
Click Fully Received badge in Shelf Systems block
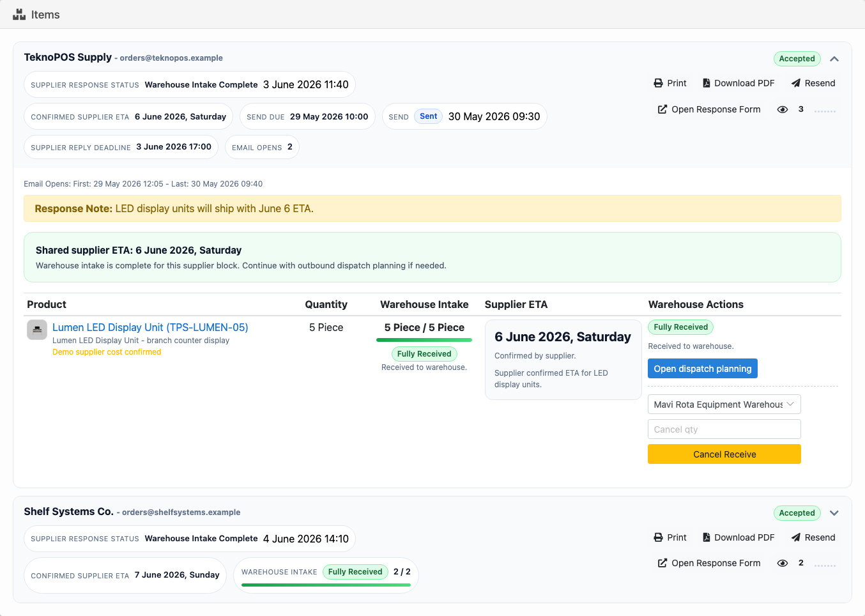pyautogui.click(x=355, y=572)
